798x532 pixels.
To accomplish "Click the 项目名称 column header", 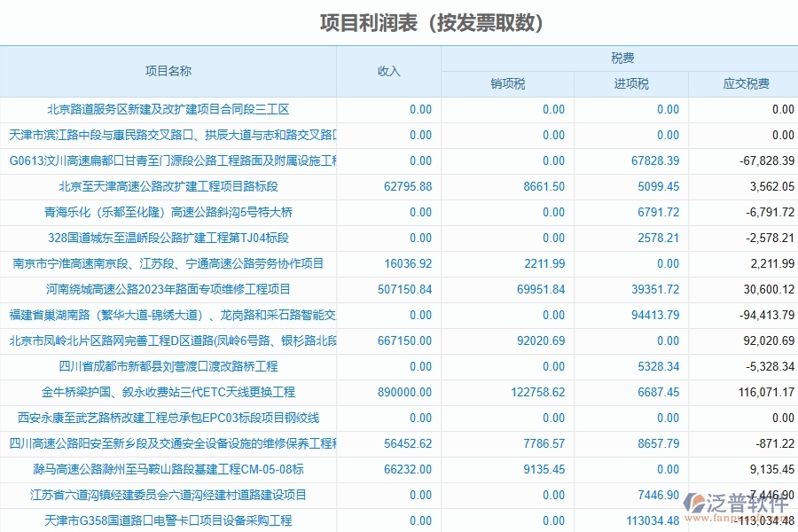I will [170, 72].
